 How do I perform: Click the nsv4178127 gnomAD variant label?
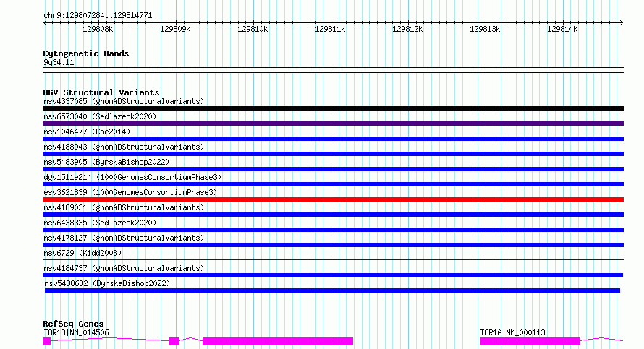coord(124,238)
